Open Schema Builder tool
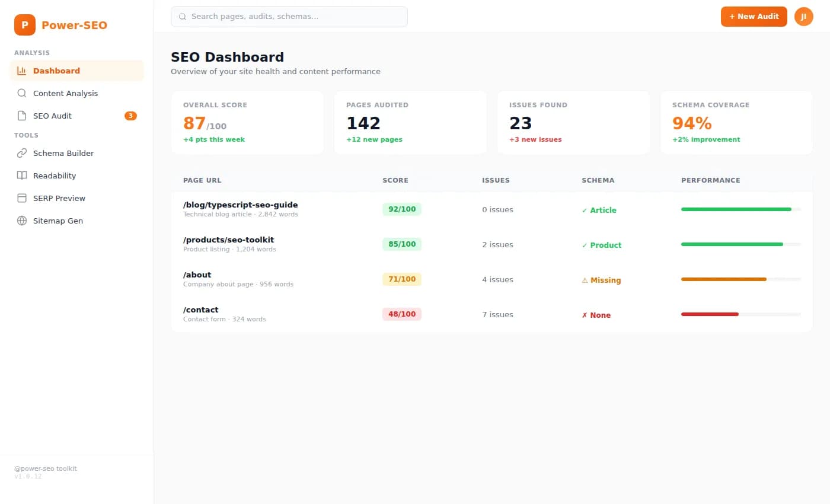 pyautogui.click(x=77, y=153)
